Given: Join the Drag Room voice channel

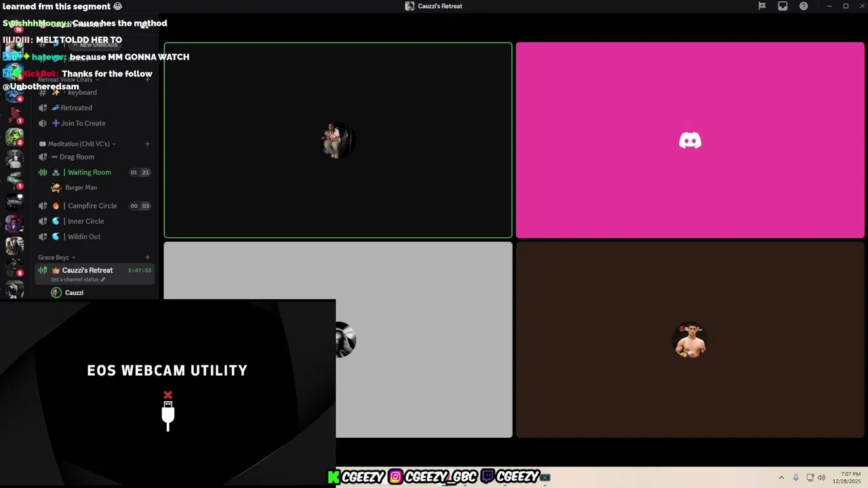Looking at the screenshot, I should click(94, 157).
